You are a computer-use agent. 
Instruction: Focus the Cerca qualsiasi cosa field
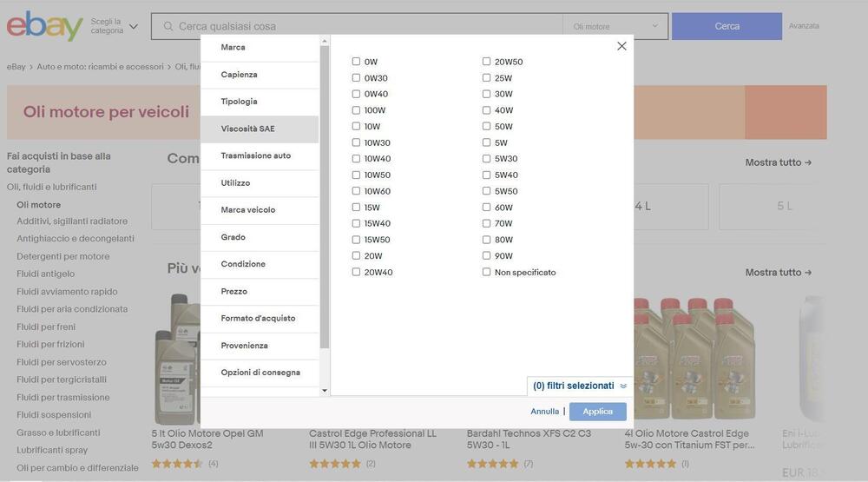click(357, 26)
